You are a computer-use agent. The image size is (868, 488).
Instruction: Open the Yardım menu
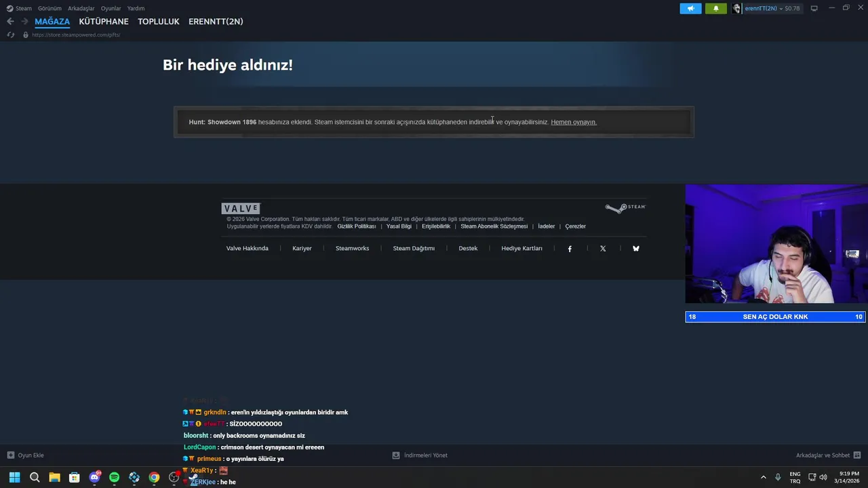point(136,8)
